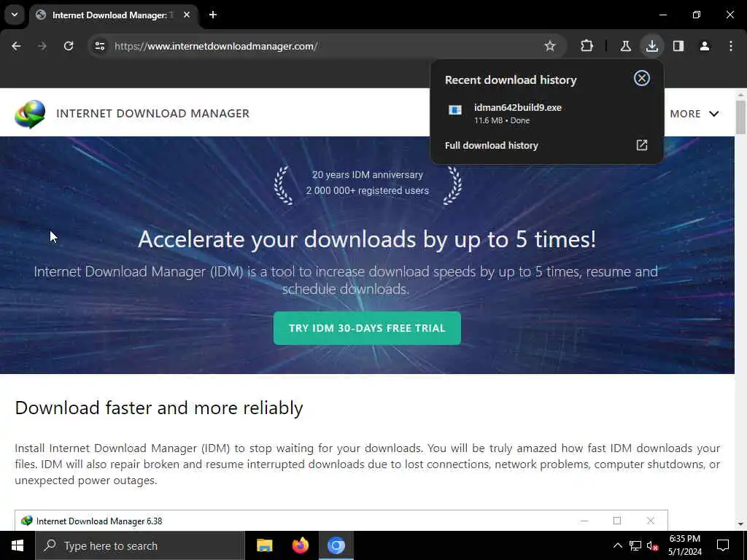The width and height of the screenshot is (747, 560).
Task: Open Chrome three-dot menu
Action: tap(731, 46)
